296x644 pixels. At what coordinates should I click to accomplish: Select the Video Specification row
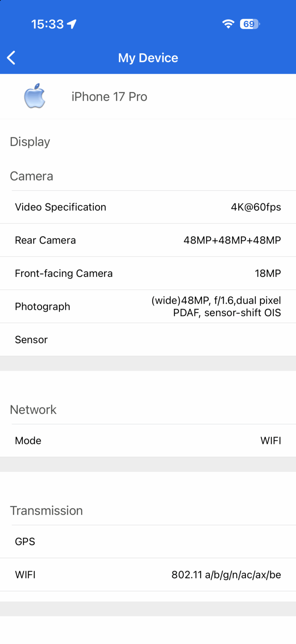pos(148,207)
